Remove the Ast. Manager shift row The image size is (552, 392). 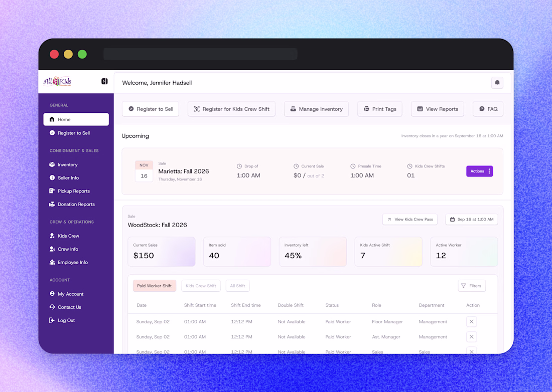point(471,337)
